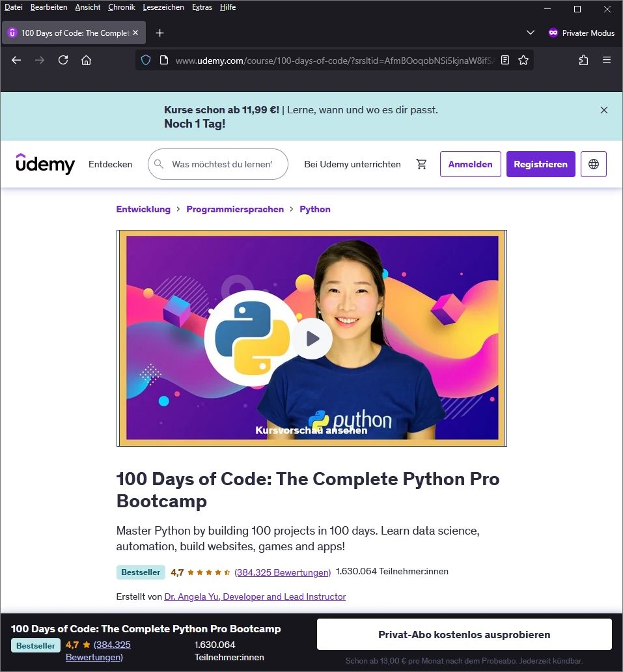Screen dimensions: 623x672
Task: Bookmark this page with the star
Action: pos(523,61)
